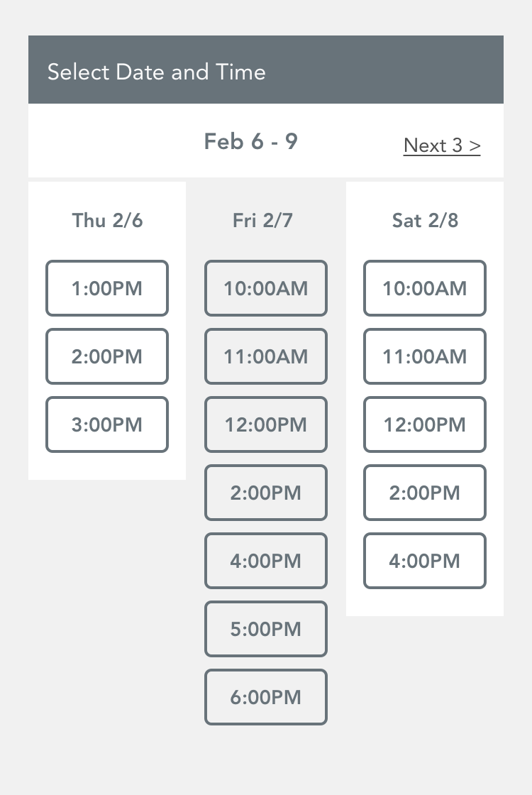Choose the Saturday 12:00PM time

pos(425,424)
